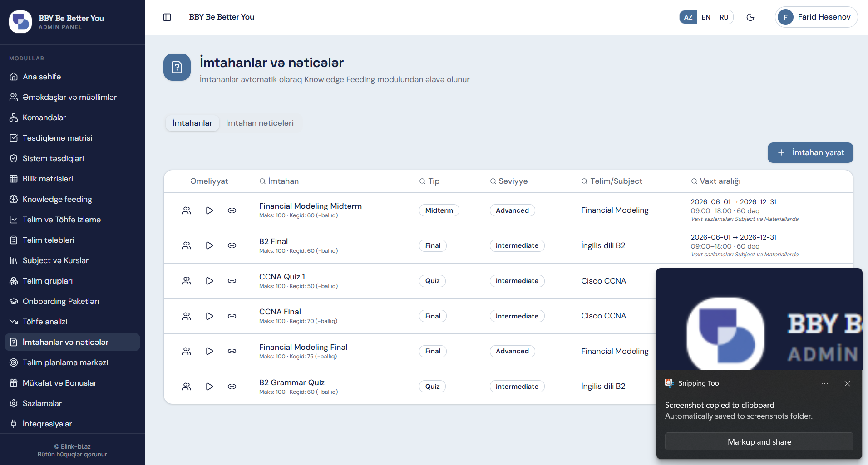This screenshot has width=868, height=465.
Task: Toggle the sidebar collapse icon
Action: (167, 17)
